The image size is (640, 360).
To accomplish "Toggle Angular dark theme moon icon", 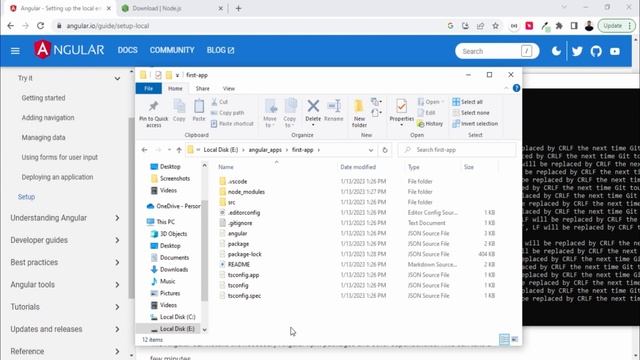I will coord(556,51).
